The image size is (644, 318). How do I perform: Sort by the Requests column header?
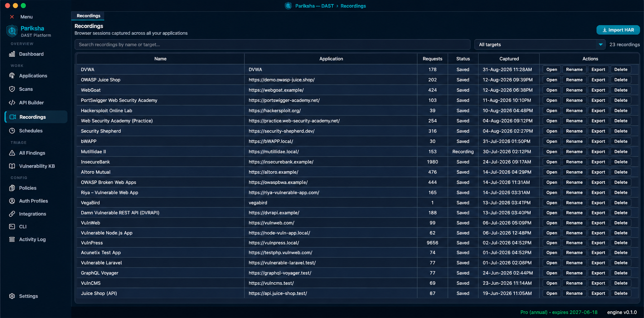pos(432,59)
